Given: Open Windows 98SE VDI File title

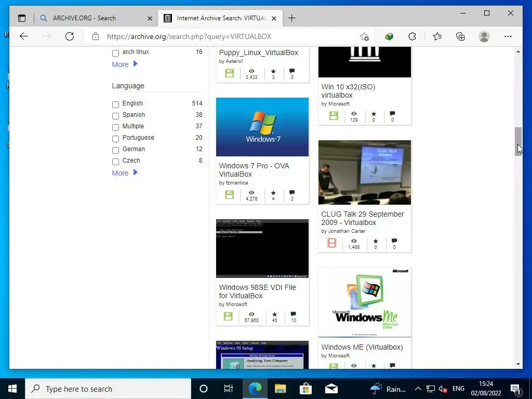Looking at the screenshot, I should click(x=257, y=291).
